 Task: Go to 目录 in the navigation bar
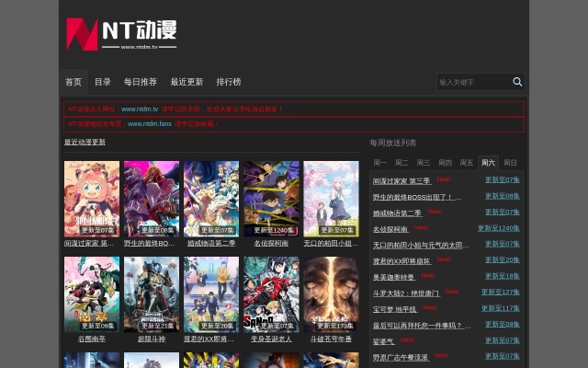coord(102,82)
